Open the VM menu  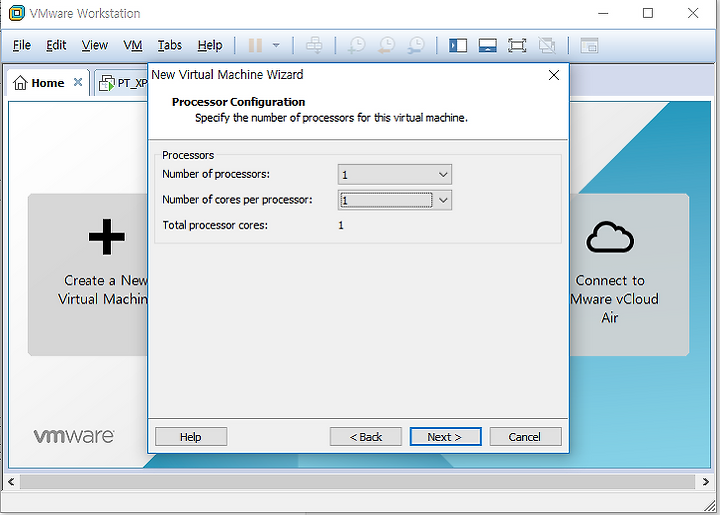133,45
